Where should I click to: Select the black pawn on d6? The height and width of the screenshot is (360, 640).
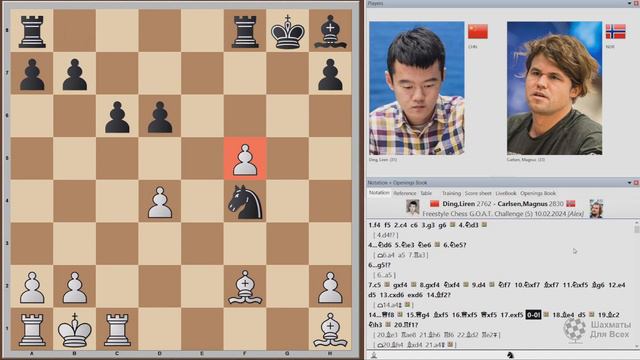[x=160, y=117]
